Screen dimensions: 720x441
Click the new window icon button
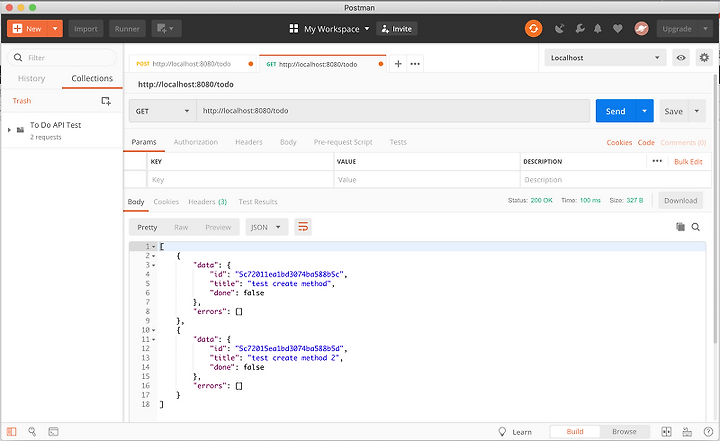tap(165, 28)
